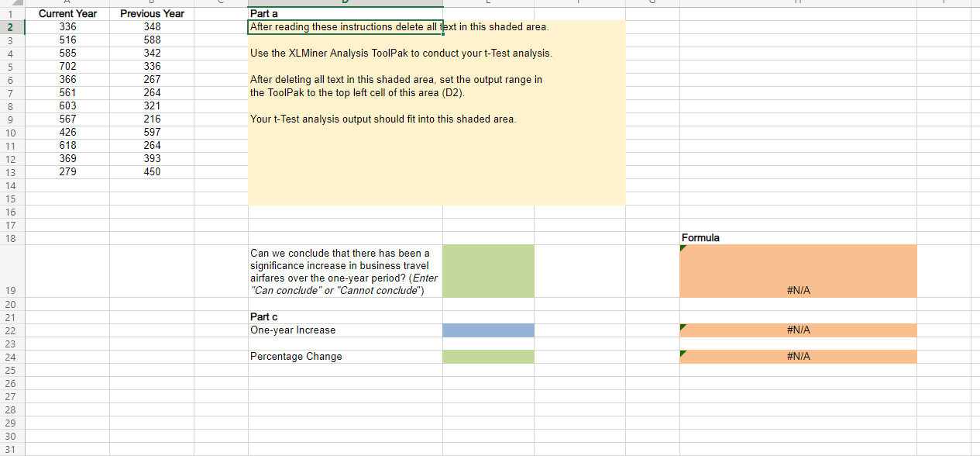
Task: Click the green answer cell for conclusion
Action: point(488,271)
